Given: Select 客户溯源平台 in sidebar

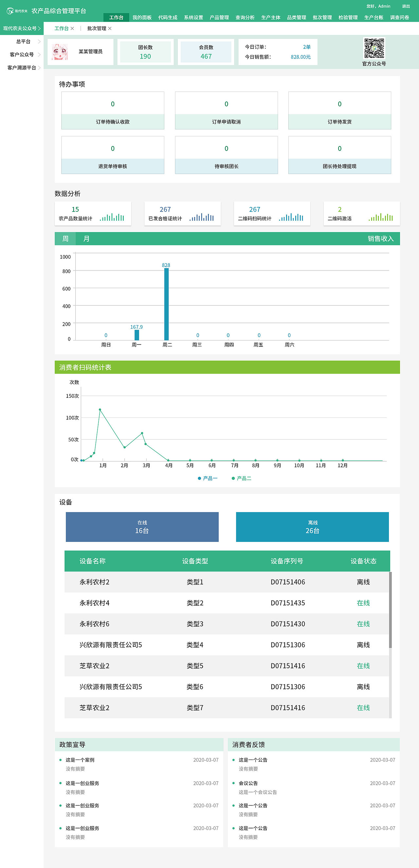Looking at the screenshot, I should (22, 68).
